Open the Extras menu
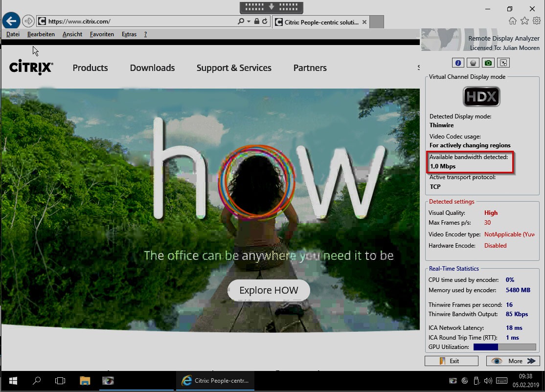Viewport: 545px width, 392px height. click(x=129, y=34)
